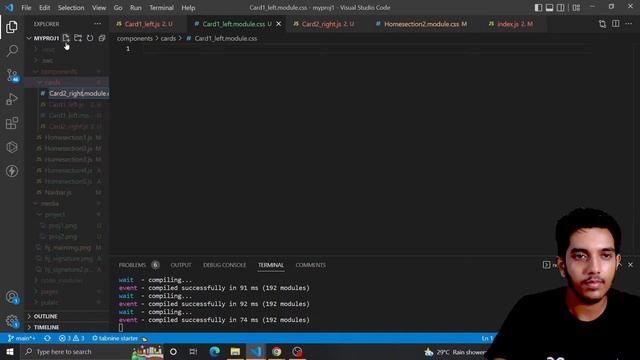The image size is (640, 360).
Task: Toggle secondary side bar visibility
Action: [x=561, y=7]
